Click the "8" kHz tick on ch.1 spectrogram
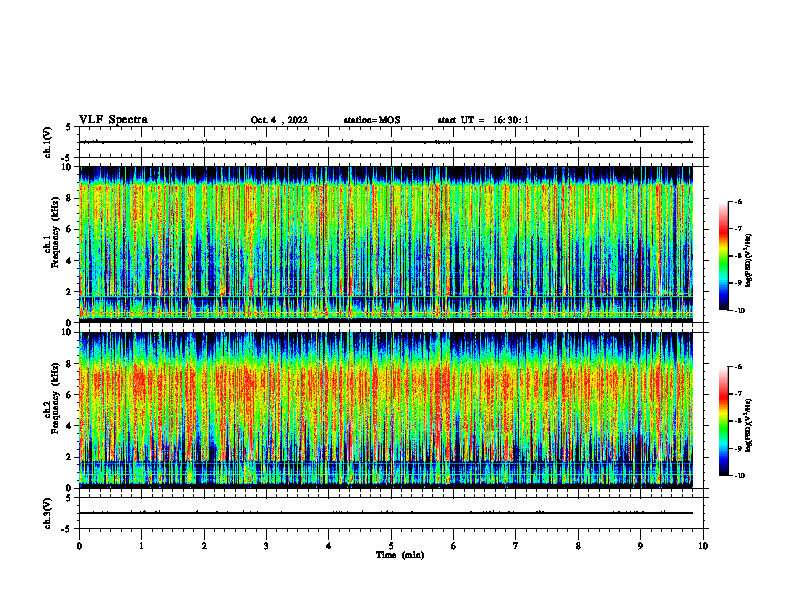 [x=70, y=198]
